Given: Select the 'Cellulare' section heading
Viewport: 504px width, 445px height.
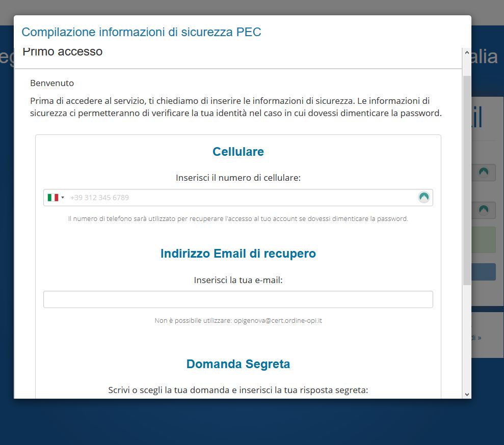Looking at the screenshot, I should coord(238,152).
